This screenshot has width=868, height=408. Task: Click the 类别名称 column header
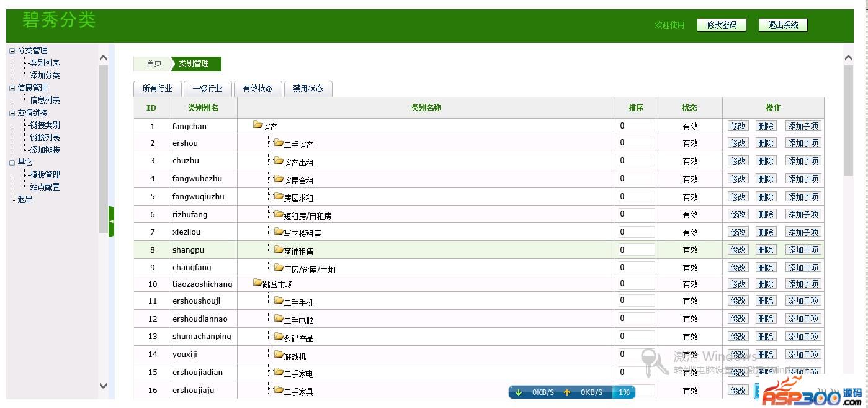[426, 107]
